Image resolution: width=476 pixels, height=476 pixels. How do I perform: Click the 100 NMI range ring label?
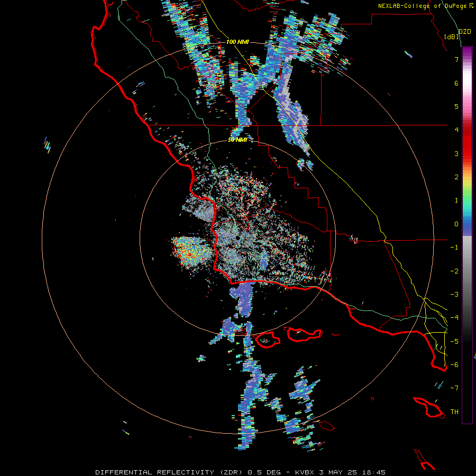click(237, 42)
